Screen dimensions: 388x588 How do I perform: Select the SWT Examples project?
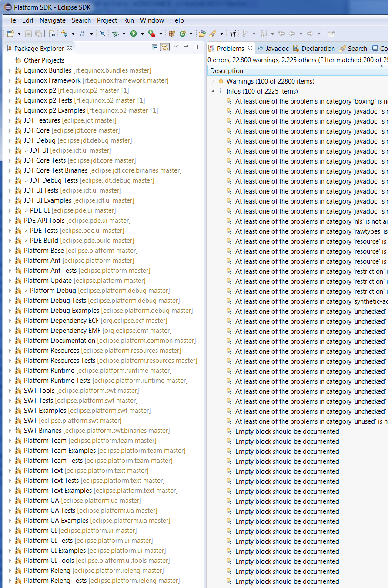(x=87, y=411)
